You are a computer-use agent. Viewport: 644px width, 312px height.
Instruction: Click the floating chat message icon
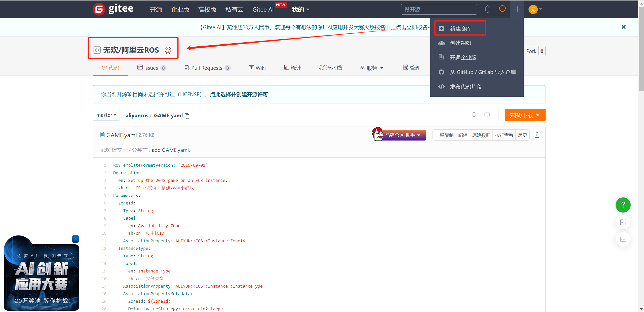point(623,239)
